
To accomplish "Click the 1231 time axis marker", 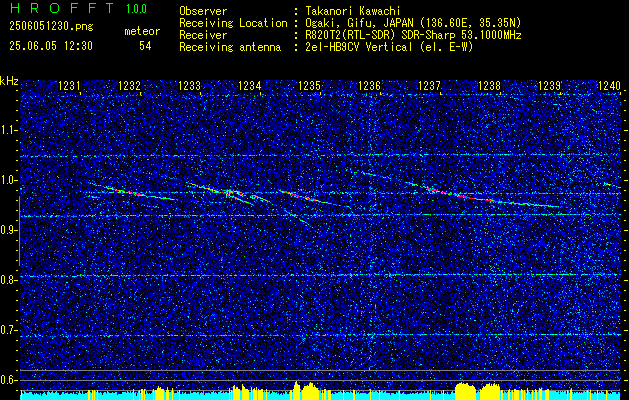I will [69, 86].
